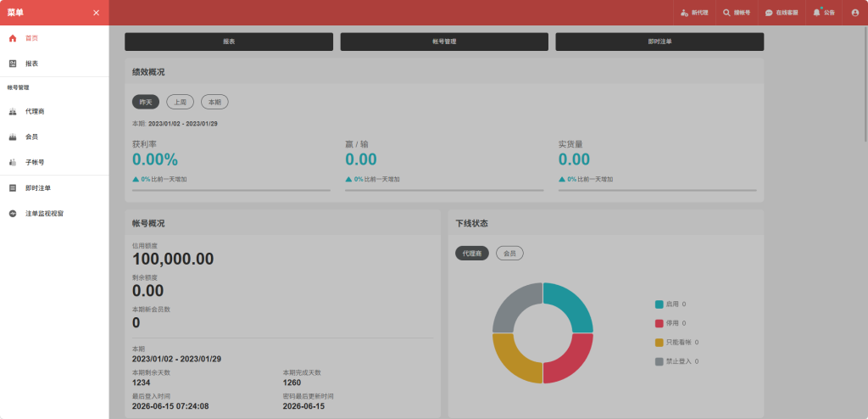This screenshot has height=419, width=868.
Task: Click the 子帐号 sidebar icon
Action: click(x=13, y=162)
